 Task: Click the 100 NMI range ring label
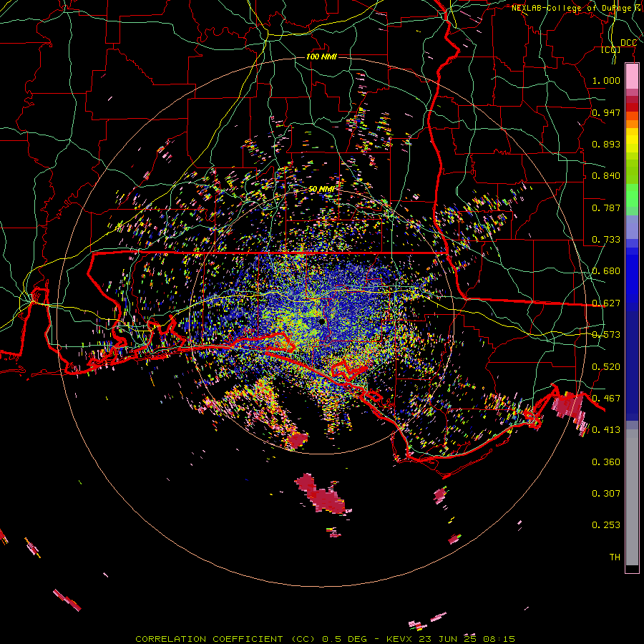[x=321, y=57]
